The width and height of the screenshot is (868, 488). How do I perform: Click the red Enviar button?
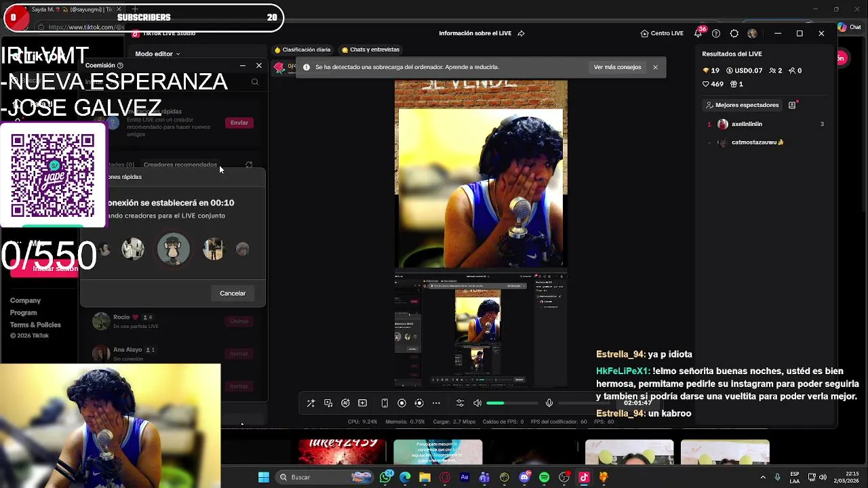(239, 123)
